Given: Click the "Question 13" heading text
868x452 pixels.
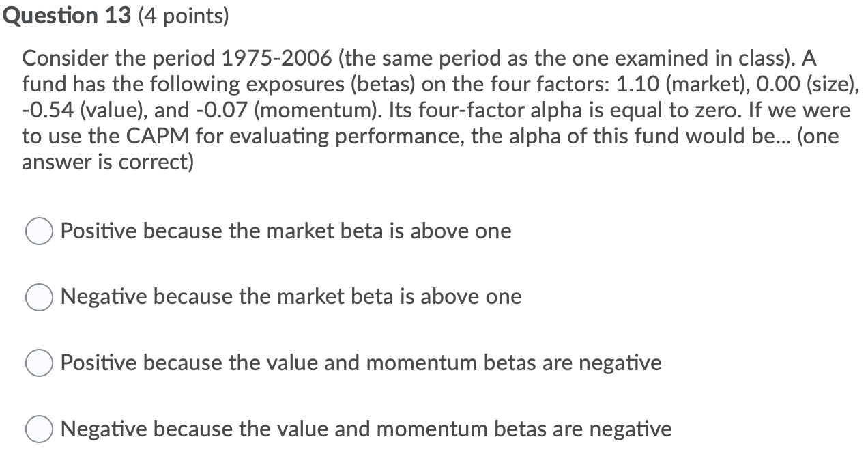Looking at the screenshot, I should pyautogui.click(x=66, y=15).
